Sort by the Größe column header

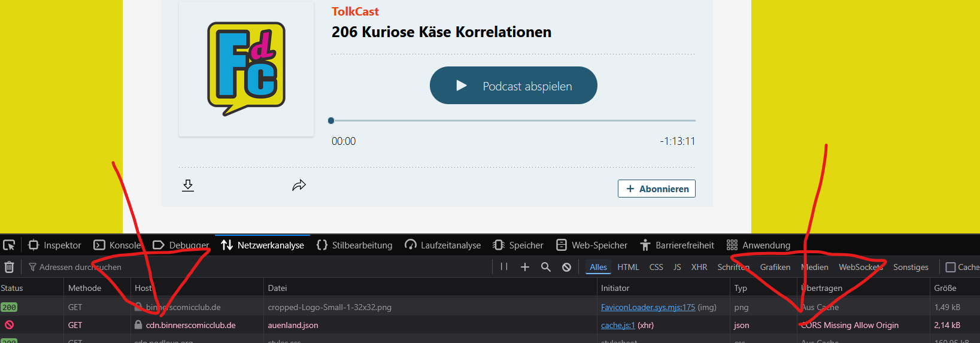pyautogui.click(x=954, y=288)
